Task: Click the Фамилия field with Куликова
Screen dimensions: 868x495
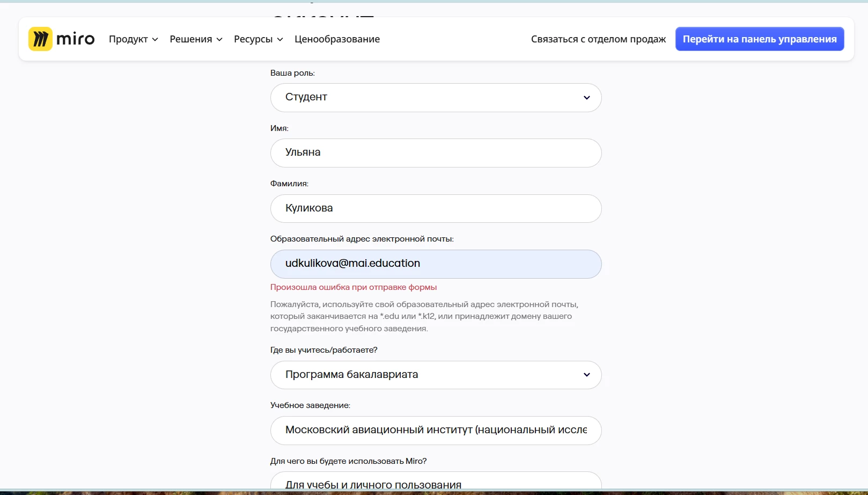Action: [x=436, y=208]
